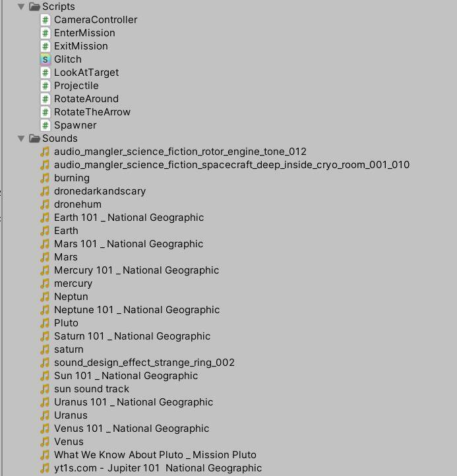Click the sun sound track icon
The width and height of the screenshot is (457, 476).
click(45, 389)
